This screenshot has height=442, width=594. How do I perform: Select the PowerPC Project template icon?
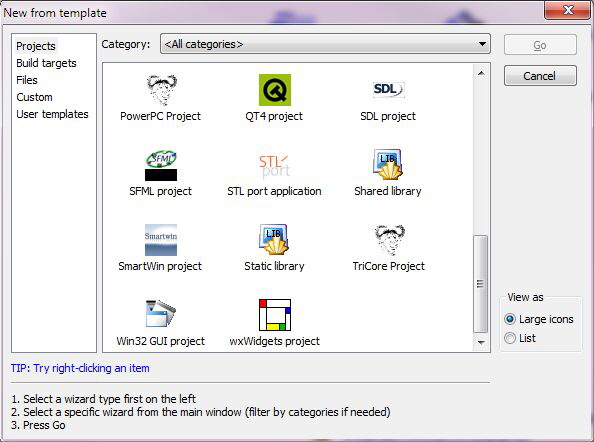[161, 90]
